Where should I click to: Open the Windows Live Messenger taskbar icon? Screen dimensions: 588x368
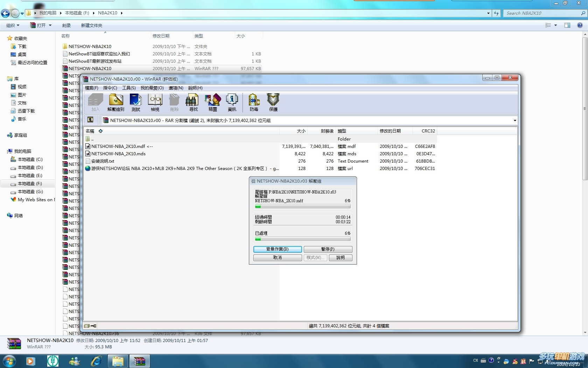[75, 361]
